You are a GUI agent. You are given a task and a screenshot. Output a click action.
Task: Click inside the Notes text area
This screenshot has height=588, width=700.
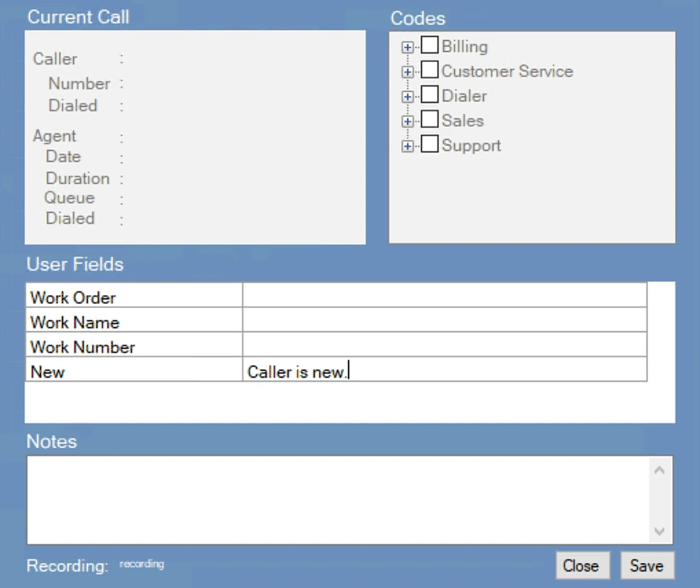tap(338, 499)
